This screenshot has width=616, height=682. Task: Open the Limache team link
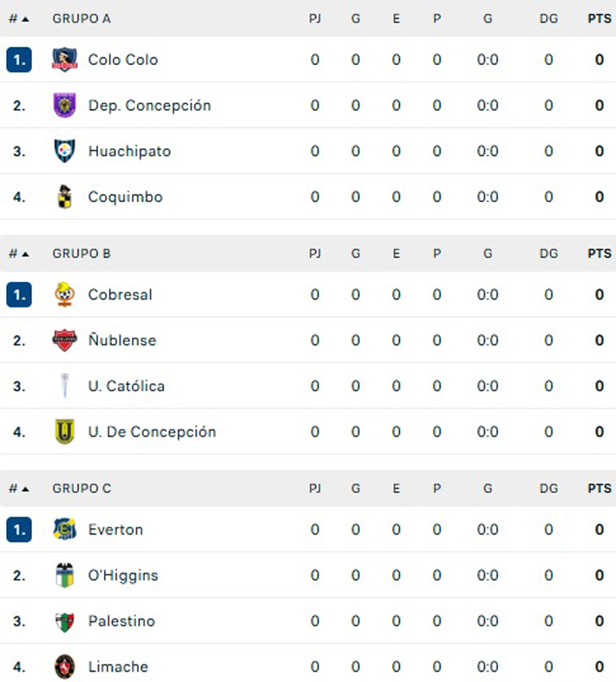[118, 667]
